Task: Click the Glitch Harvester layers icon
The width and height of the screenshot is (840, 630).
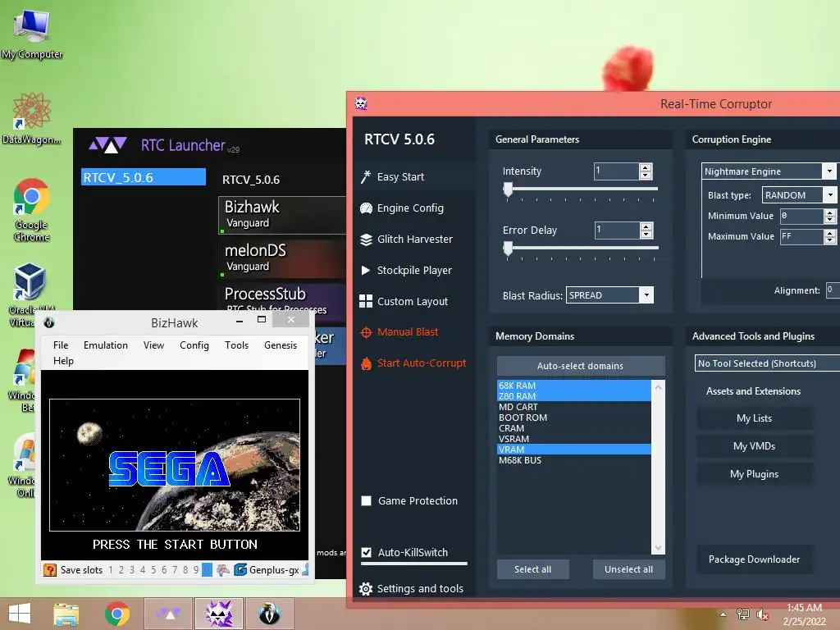Action: 366,240
